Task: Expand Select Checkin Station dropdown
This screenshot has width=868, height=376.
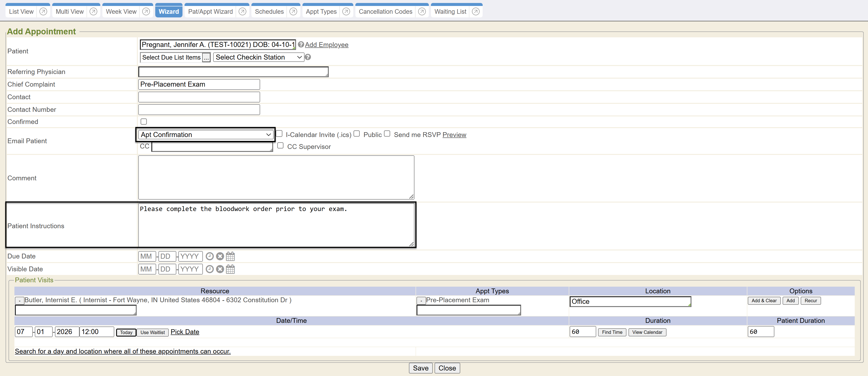Action: coord(258,57)
